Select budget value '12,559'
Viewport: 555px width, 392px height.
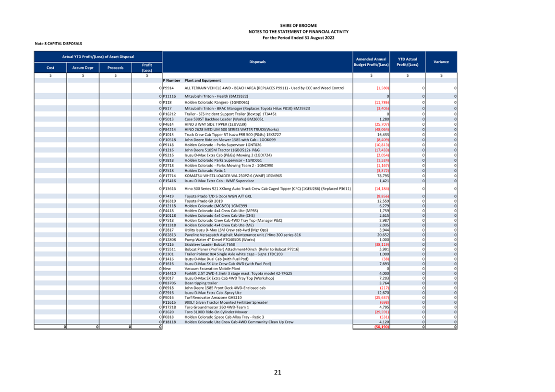tap(383, 201)
